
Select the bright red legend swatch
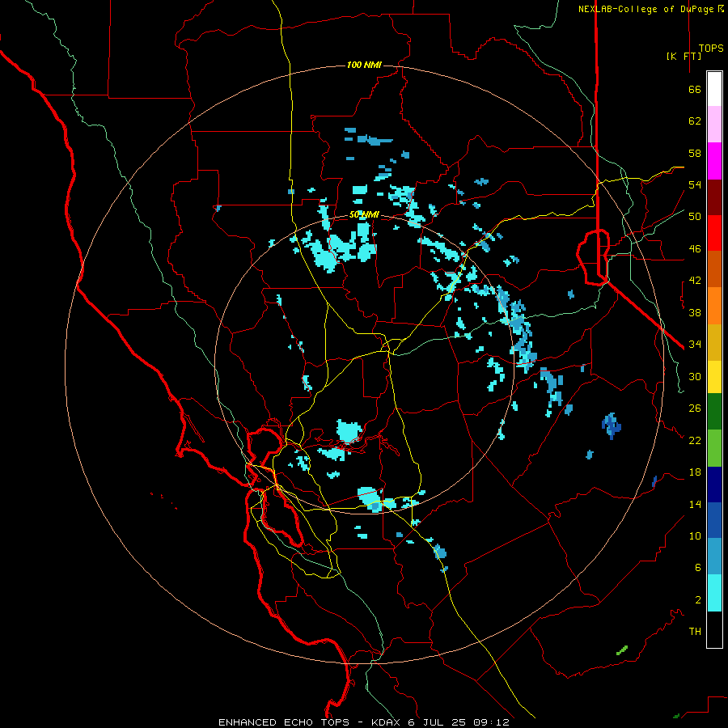[x=714, y=233]
